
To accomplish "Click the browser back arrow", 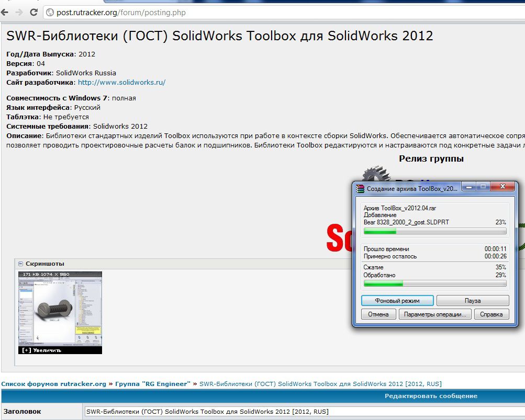I will pos(5,13).
